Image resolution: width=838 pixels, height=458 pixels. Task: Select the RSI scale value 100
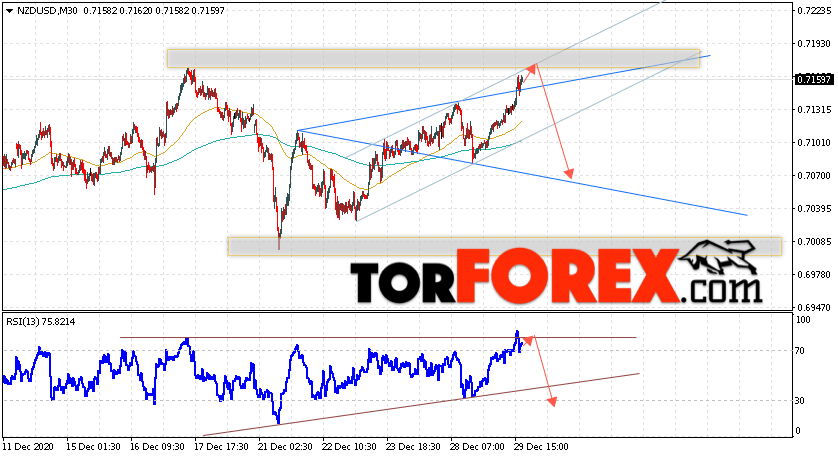803,320
